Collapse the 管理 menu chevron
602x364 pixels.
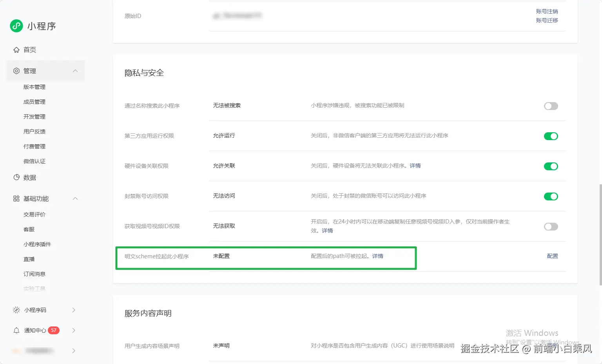coord(75,71)
